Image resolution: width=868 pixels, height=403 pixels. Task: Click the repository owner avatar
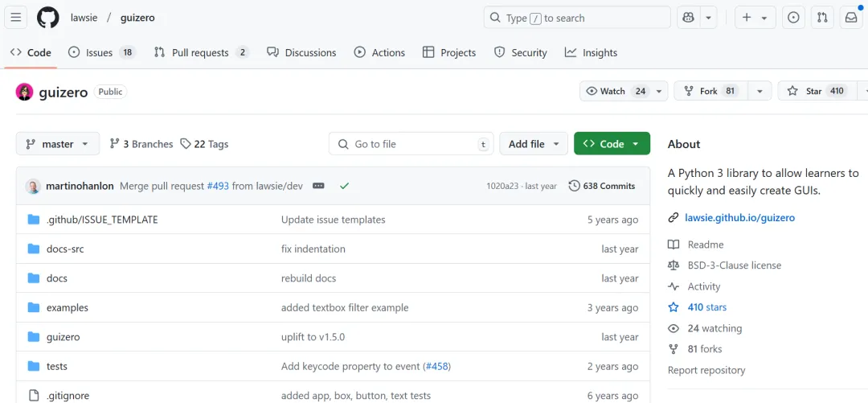24,92
